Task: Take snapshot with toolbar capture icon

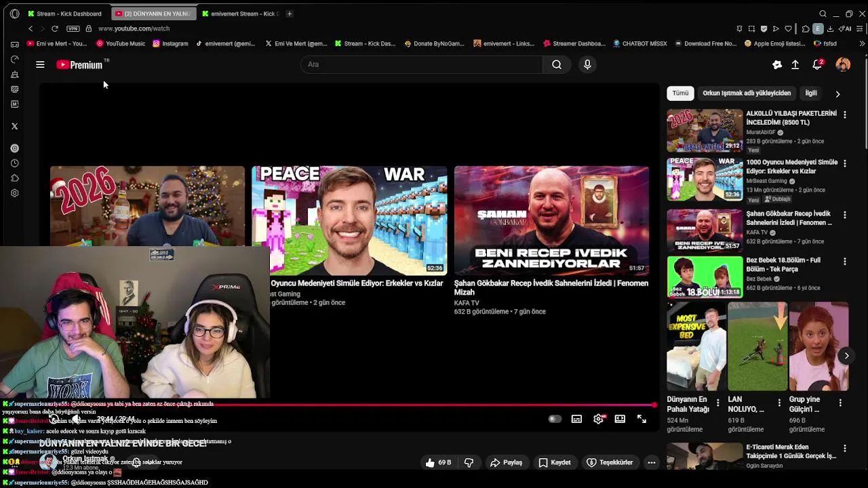Action: coord(751,28)
